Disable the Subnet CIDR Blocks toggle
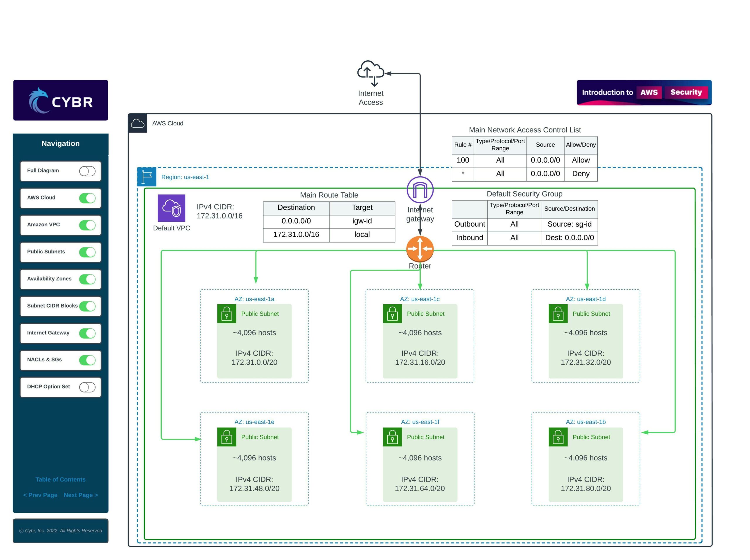 [87, 306]
